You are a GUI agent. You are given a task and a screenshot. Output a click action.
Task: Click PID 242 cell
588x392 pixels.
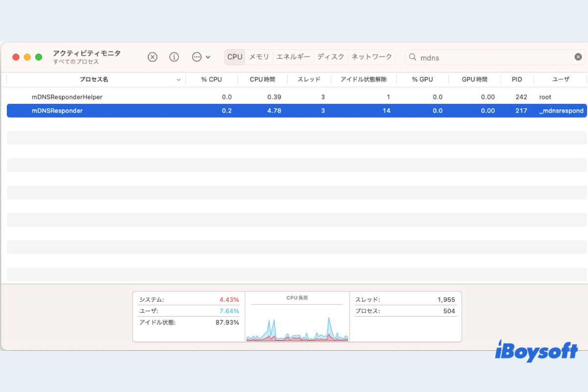pos(521,97)
